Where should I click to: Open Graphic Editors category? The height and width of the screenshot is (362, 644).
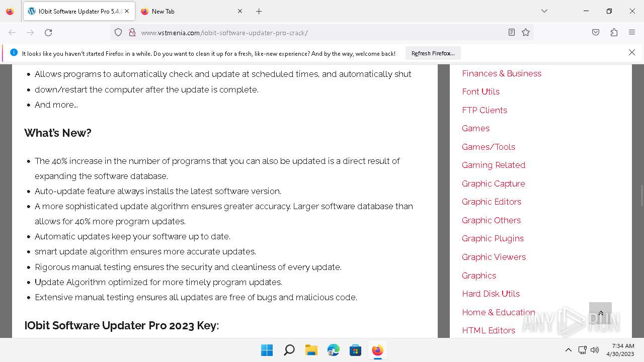492,202
